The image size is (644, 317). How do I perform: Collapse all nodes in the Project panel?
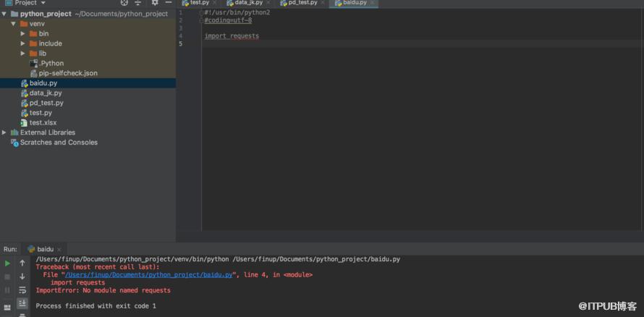pos(138,2)
